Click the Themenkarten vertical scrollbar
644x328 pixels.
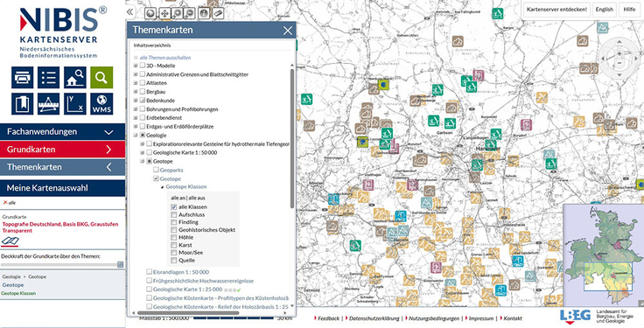coord(292,138)
